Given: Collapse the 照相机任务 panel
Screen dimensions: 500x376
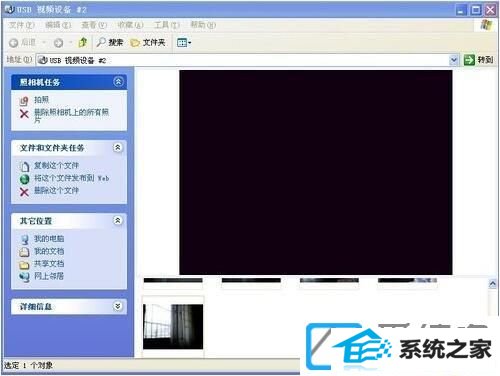Looking at the screenshot, I should coord(118,82).
